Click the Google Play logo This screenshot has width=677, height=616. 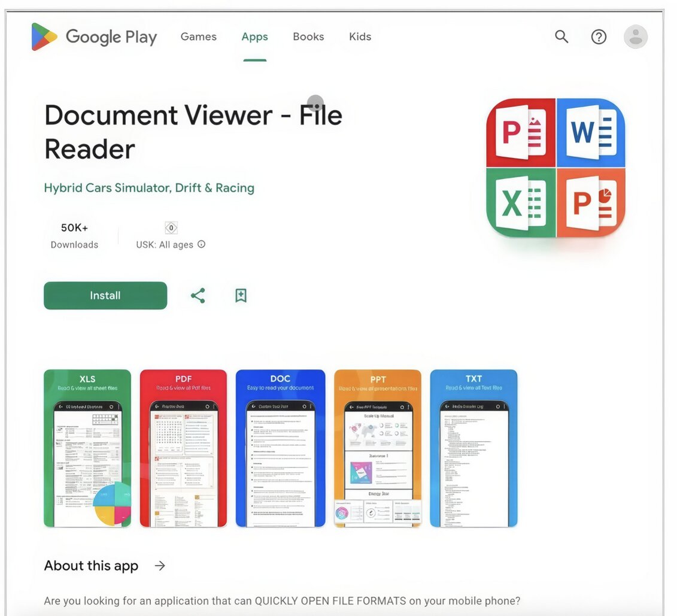coord(93,37)
